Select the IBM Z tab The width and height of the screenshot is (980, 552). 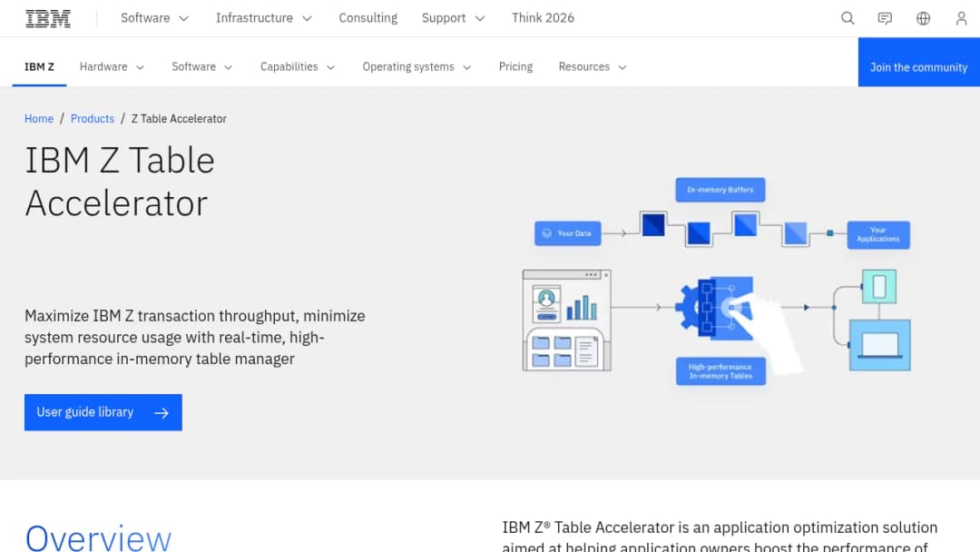click(39, 67)
